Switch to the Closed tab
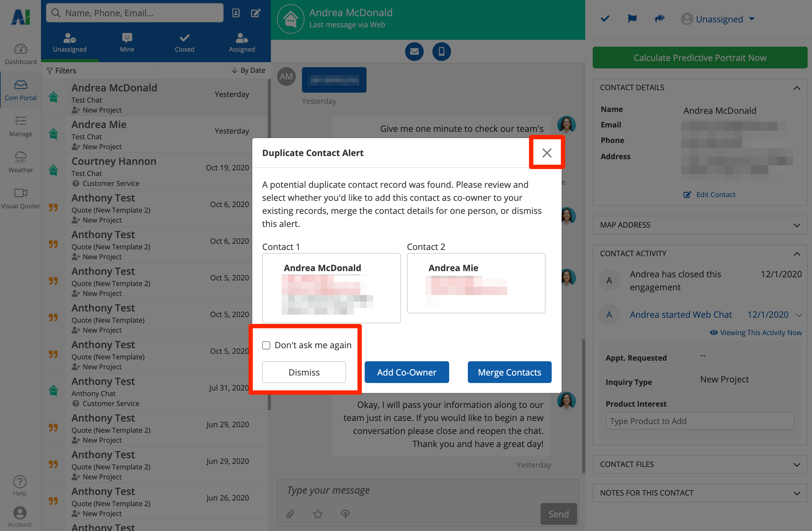 coord(184,43)
